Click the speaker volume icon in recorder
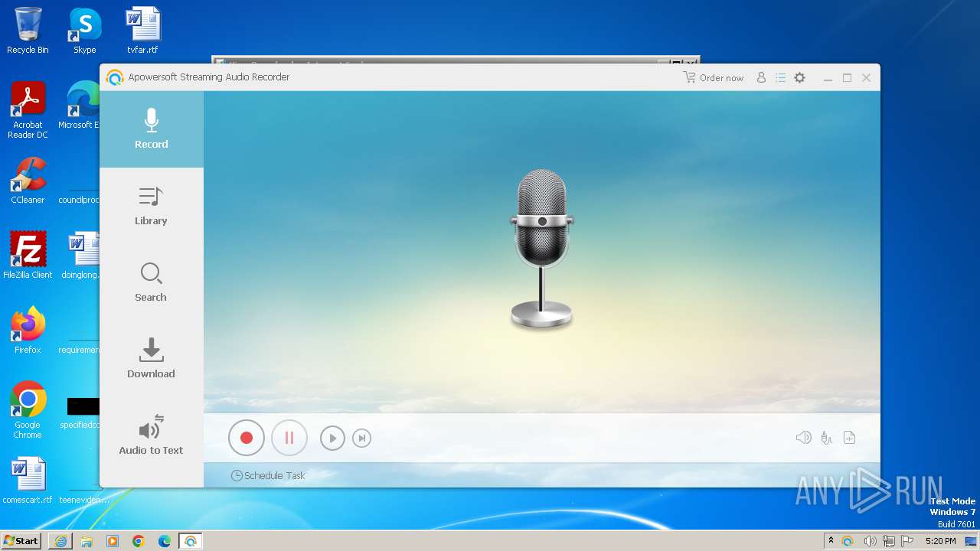The image size is (980, 551). point(803,438)
